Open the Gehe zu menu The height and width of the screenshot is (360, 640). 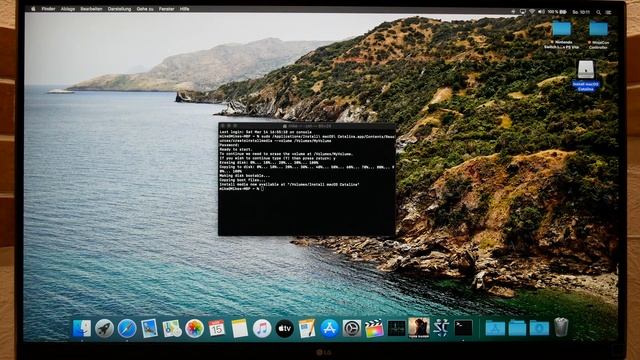[x=145, y=9]
